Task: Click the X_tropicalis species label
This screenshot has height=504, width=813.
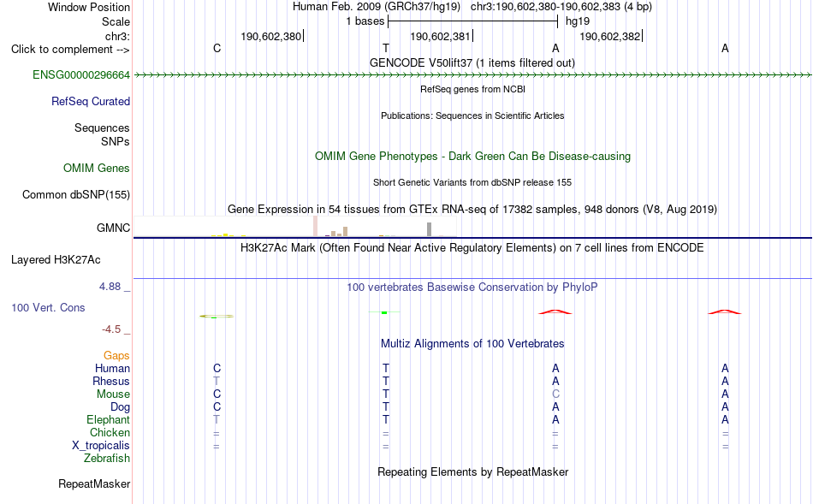Action: pos(101,446)
